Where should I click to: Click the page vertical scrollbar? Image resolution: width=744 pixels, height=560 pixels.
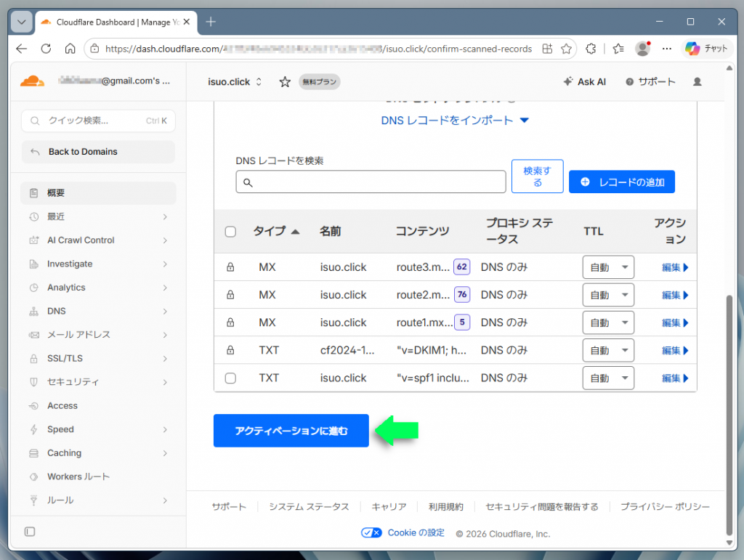click(x=729, y=415)
